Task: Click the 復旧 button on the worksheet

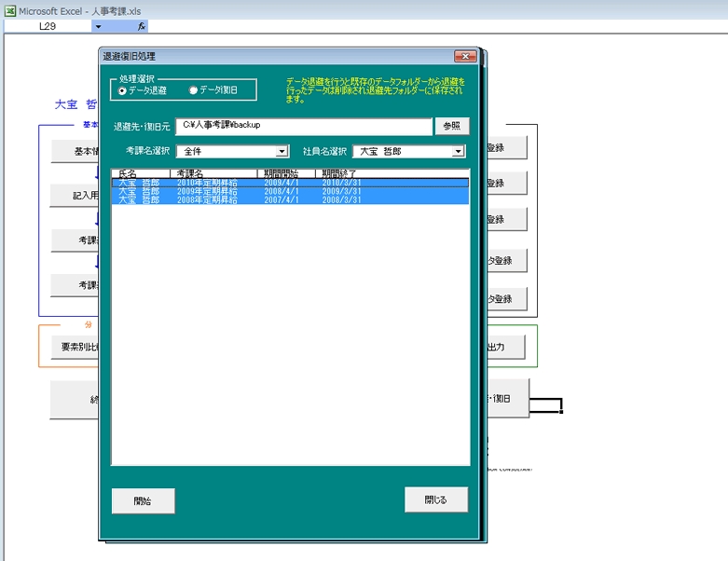Action: pos(507,398)
